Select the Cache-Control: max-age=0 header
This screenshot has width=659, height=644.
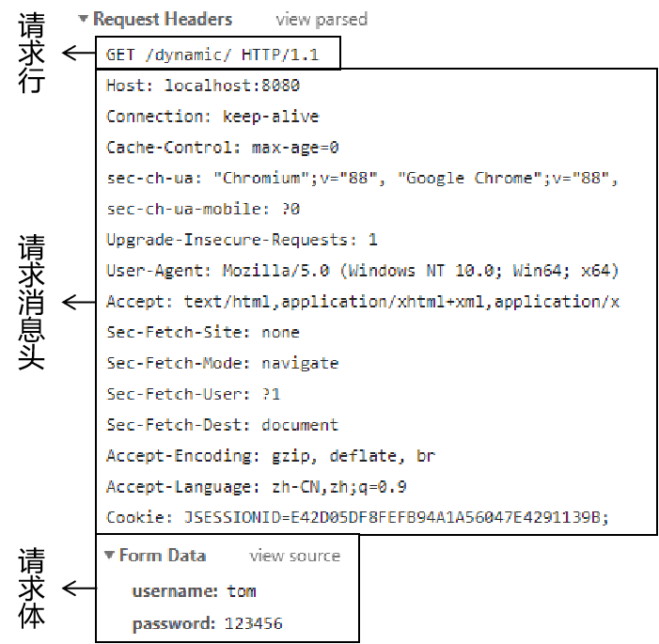(222, 148)
